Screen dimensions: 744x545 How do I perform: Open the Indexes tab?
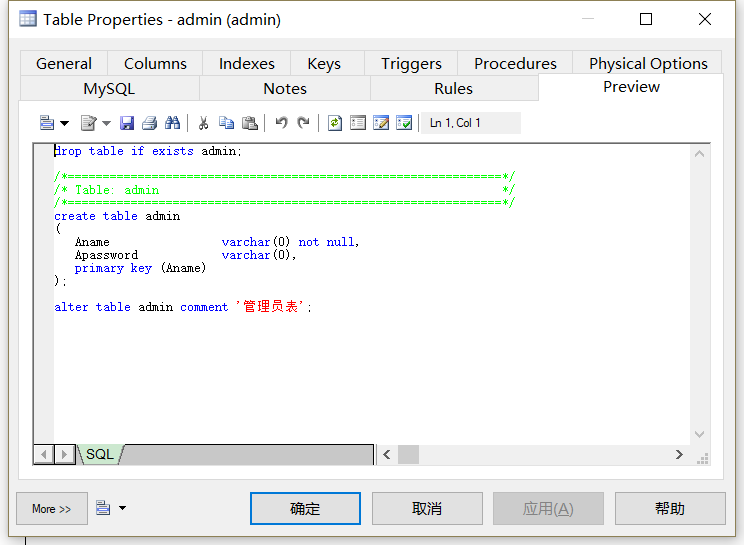click(x=247, y=64)
